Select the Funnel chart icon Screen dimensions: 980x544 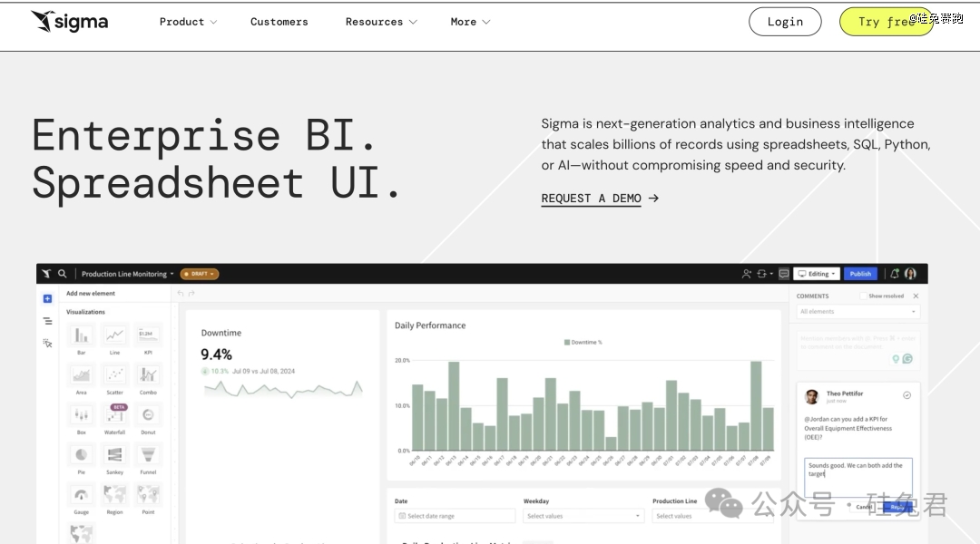148,454
